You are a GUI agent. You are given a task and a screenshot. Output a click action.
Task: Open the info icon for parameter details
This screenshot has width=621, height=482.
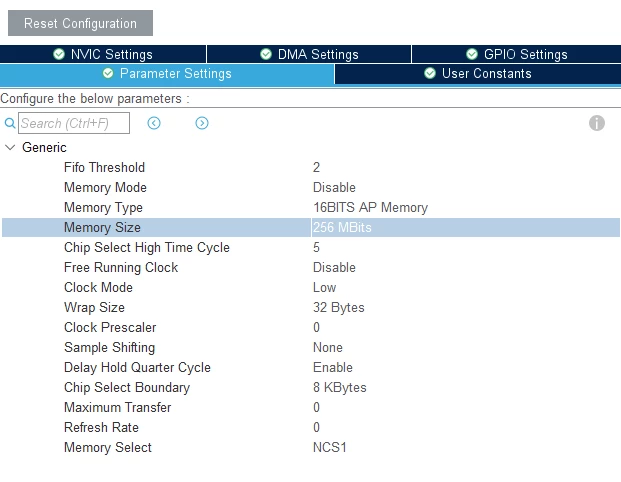pos(596,123)
